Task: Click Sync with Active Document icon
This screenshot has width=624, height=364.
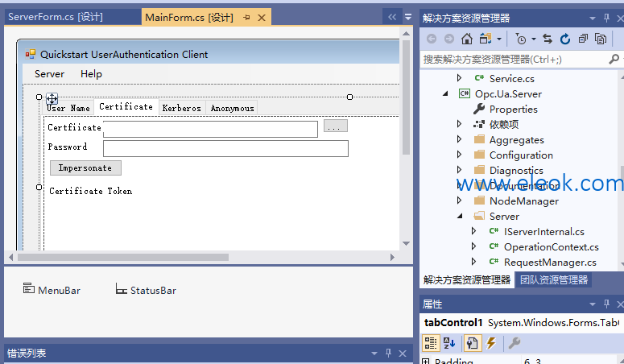Action: [548, 39]
